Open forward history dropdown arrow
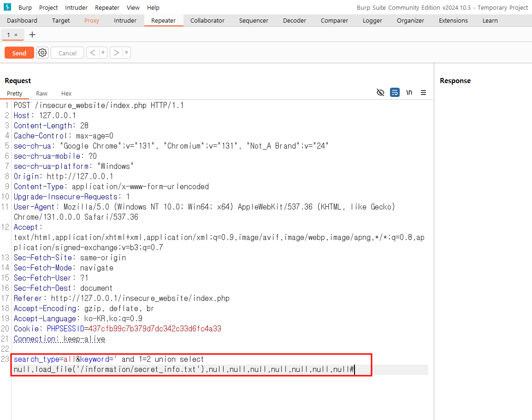 tap(127, 53)
